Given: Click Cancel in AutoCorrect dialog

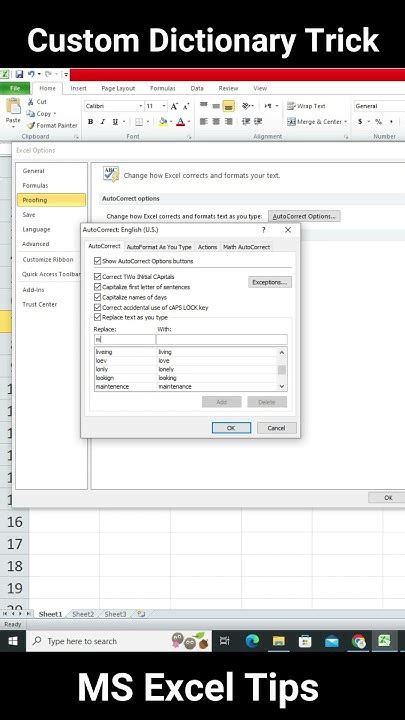Looking at the screenshot, I should pos(276,428).
